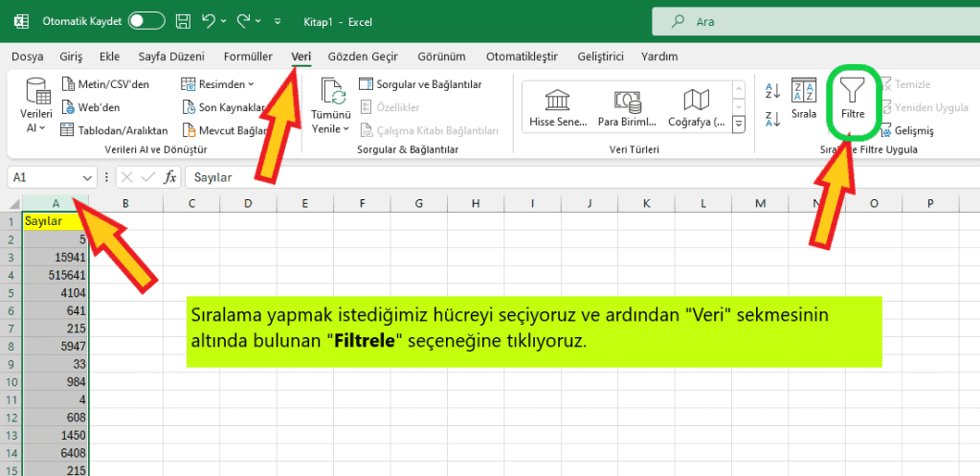Expand the data types gallery list
Viewport: 980px width, 476px height.
[x=739, y=124]
